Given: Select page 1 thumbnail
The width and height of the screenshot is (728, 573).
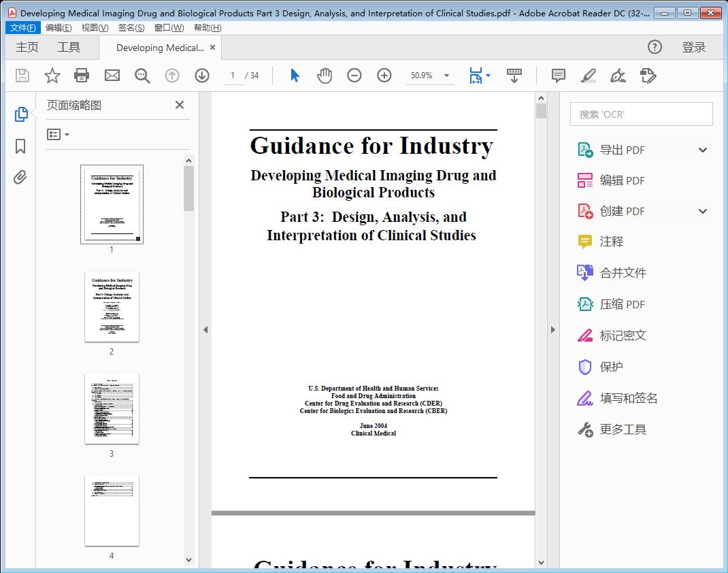Looking at the screenshot, I should click(x=112, y=204).
